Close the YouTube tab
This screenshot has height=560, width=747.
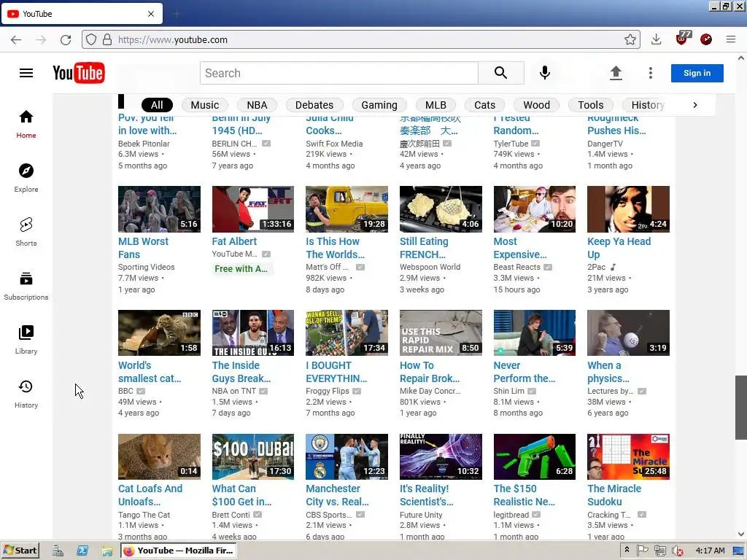pos(151,14)
